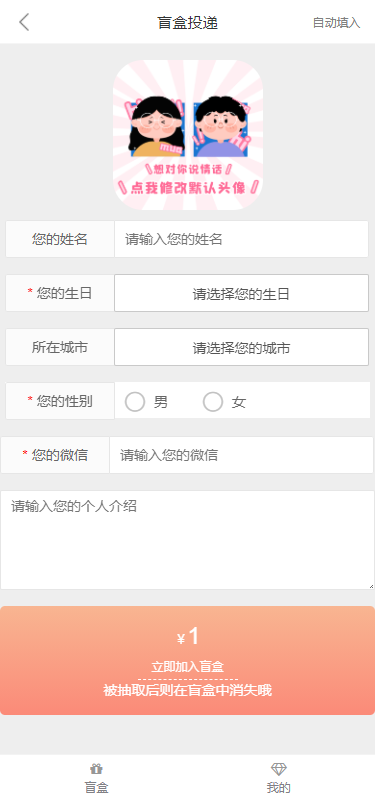Tap 自动填入 to auto-fill the form
This screenshot has height=802, width=375.
tap(336, 23)
